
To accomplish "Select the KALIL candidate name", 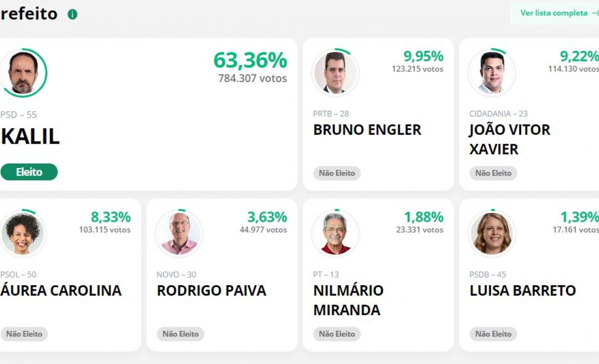I will (30, 137).
